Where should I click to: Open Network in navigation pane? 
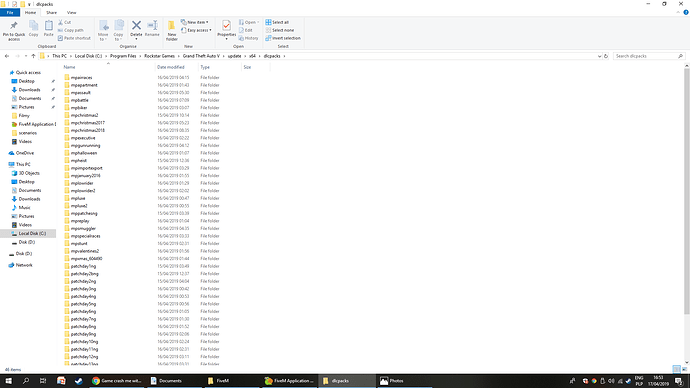coord(24,265)
